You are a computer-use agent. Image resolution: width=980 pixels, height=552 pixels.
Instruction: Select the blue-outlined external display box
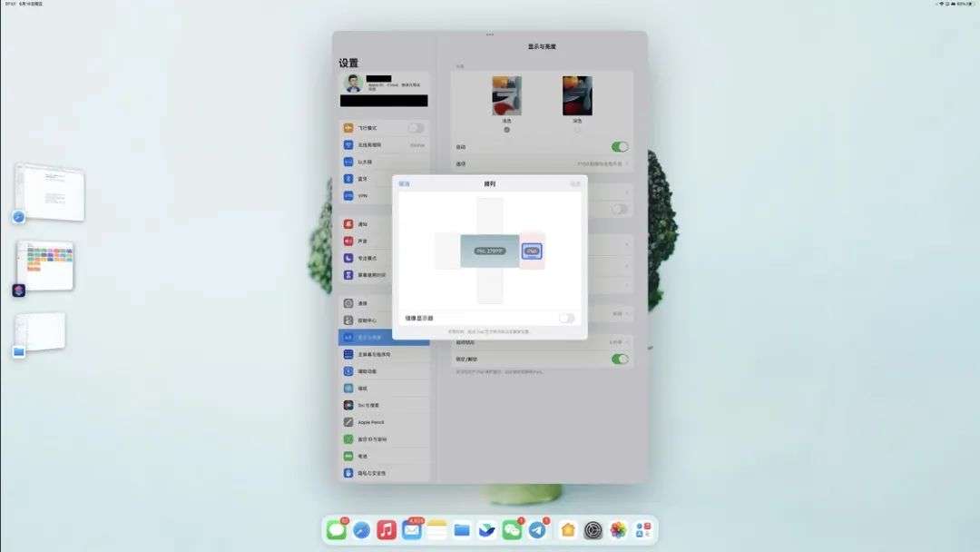click(x=532, y=251)
